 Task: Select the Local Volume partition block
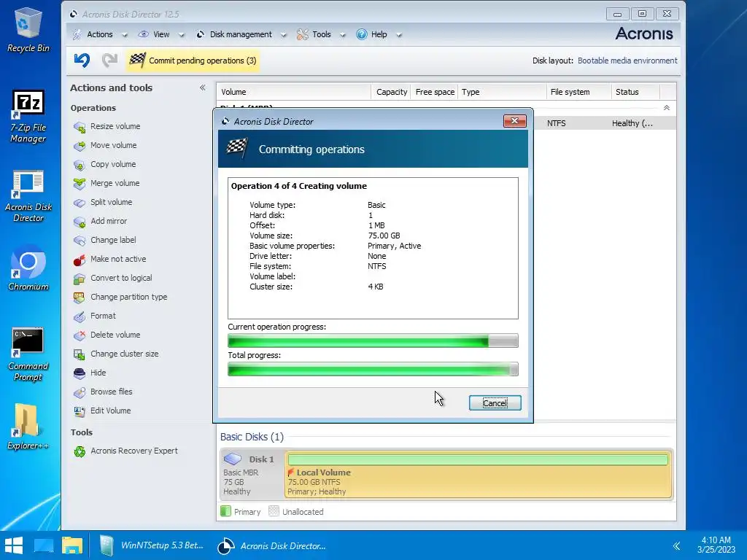pos(479,475)
